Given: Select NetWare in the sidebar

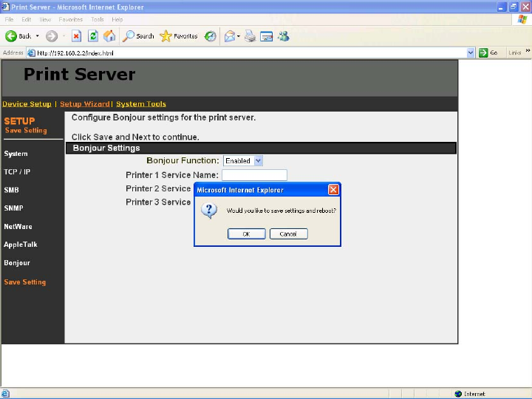Looking at the screenshot, I should coord(18,226).
